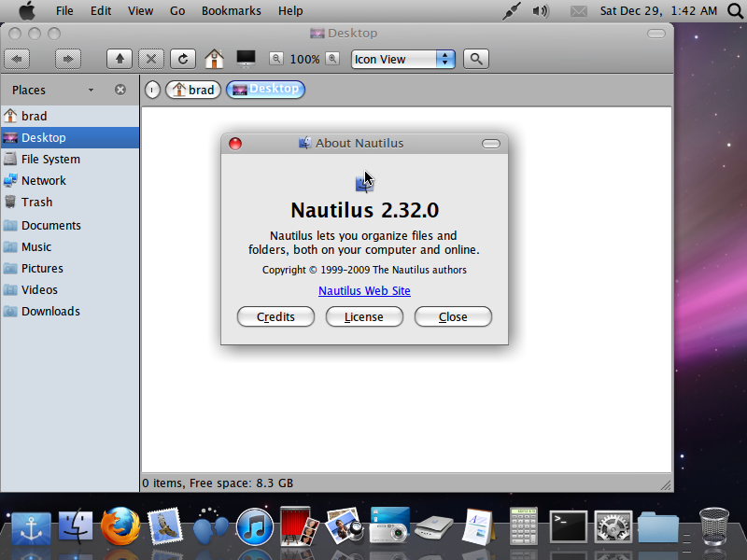
Task: Open the Places sidebar chooser dropdown
Action: tap(91, 90)
